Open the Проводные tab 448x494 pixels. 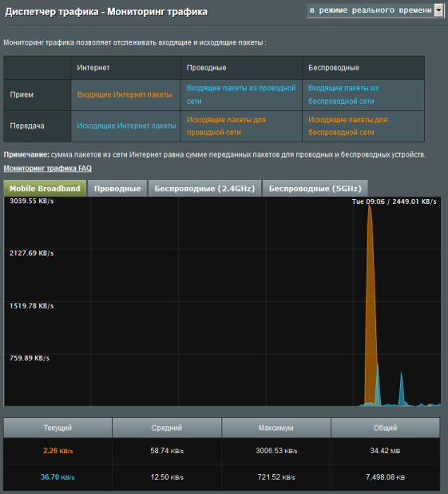tap(117, 189)
